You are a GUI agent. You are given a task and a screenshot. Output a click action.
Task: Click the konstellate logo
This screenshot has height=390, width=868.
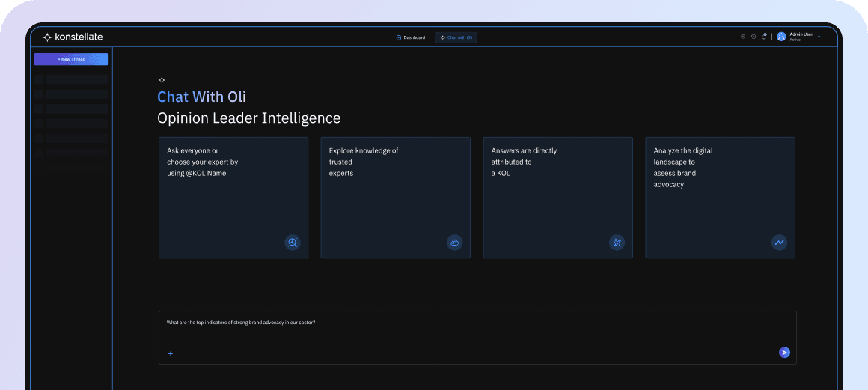73,37
